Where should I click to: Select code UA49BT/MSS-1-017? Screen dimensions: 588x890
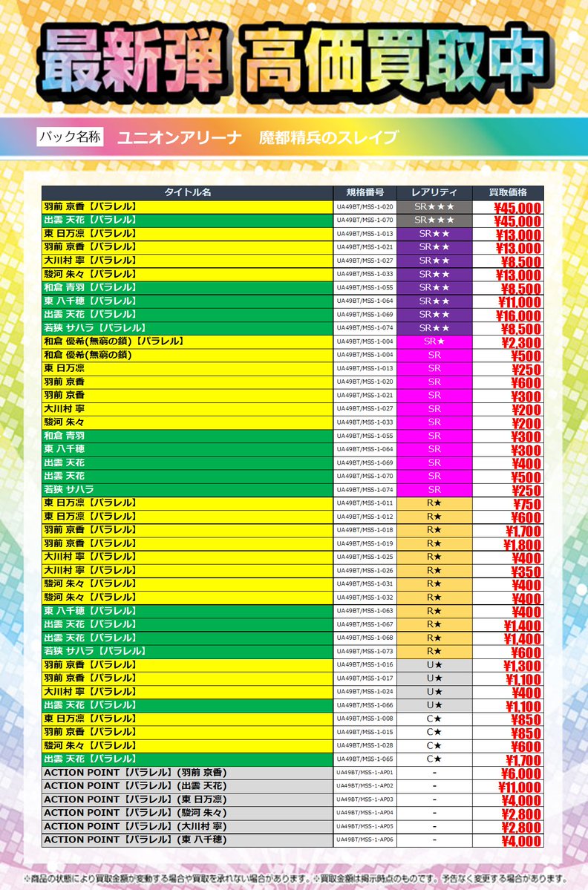(365, 678)
